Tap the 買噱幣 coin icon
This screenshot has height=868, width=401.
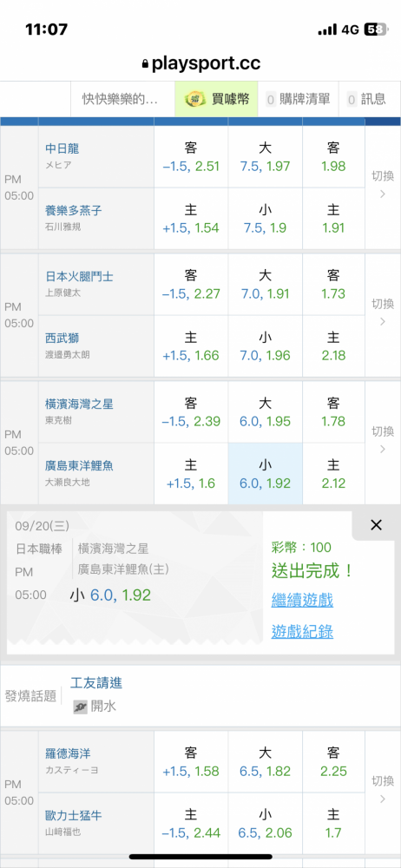pos(195,99)
